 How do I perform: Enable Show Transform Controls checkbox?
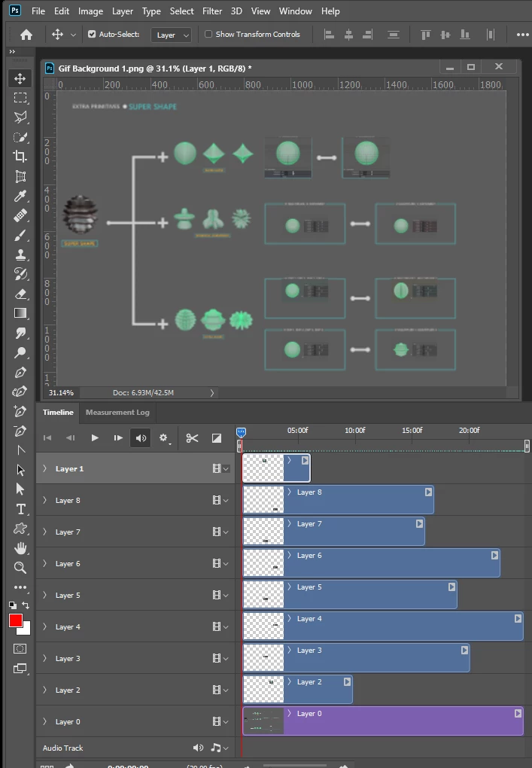[x=208, y=35]
